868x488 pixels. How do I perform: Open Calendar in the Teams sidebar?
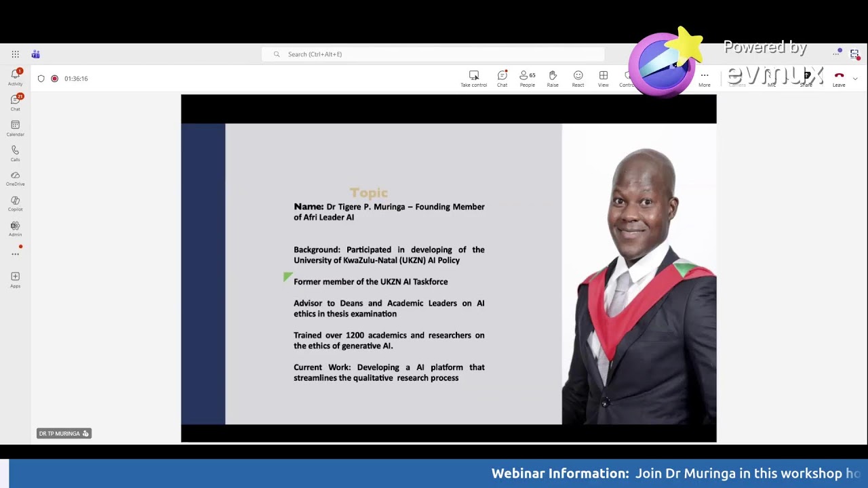(x=15, y=128)
